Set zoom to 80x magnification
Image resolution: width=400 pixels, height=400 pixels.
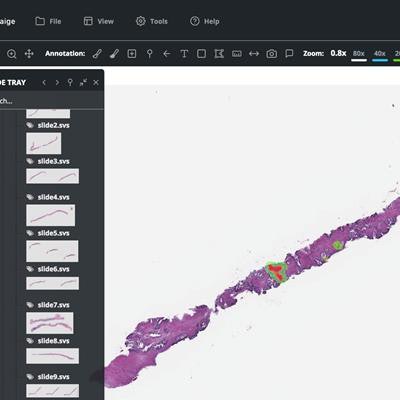[359, 54]
